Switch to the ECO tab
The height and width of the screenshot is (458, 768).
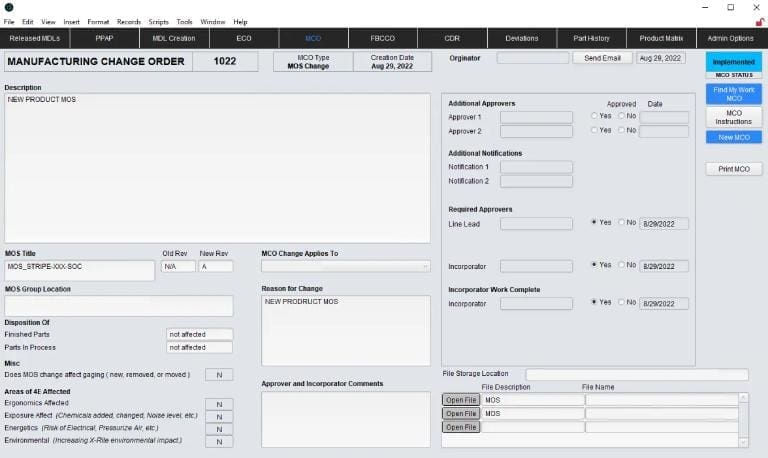[x=244, y=38]
